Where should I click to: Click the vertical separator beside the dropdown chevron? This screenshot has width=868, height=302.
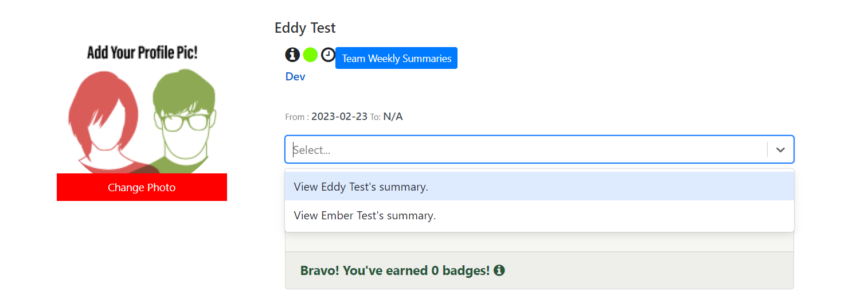point(767,149)
